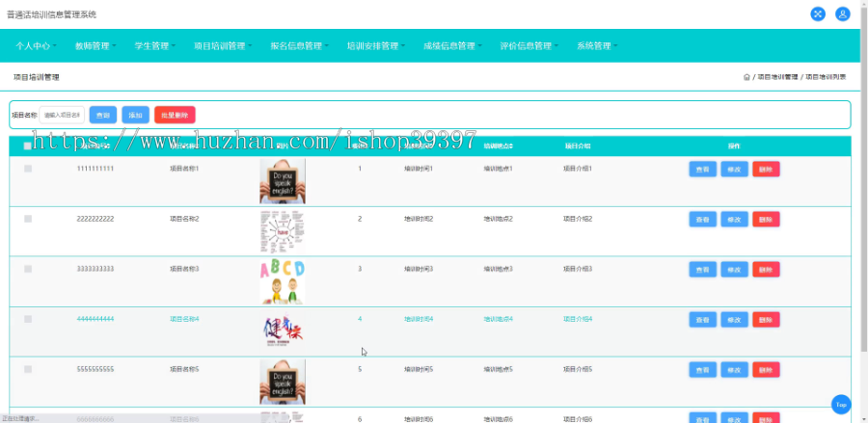The width and height of the screenshot is (868, 423).
Task: Click cell 1111111111
Action: pyautogui.click(x=95, y=169)
